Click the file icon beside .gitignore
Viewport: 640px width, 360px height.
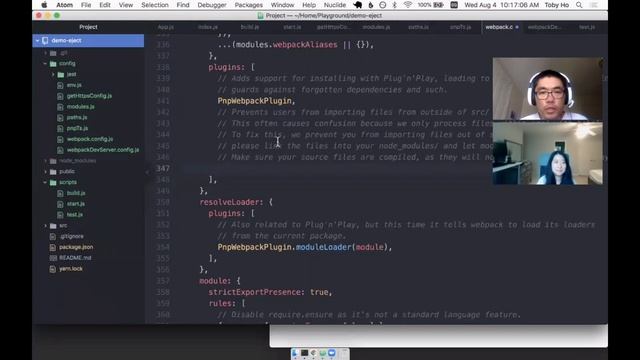click(52, 236)
